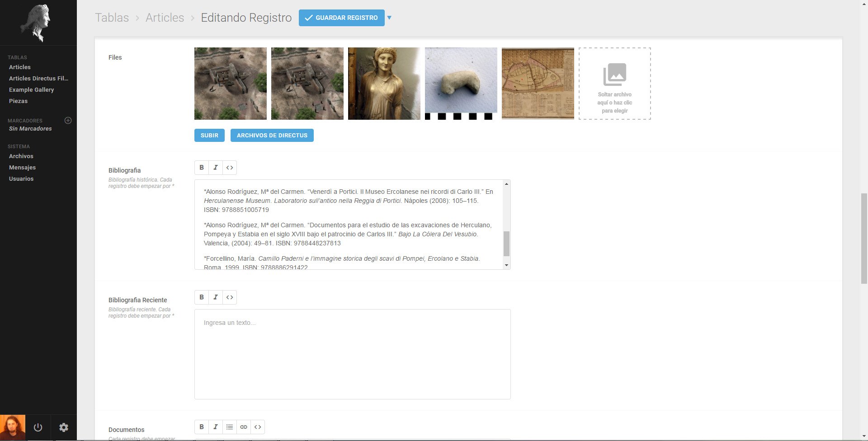Click Bibliografia editor scroll up arrow

[506, 184]
